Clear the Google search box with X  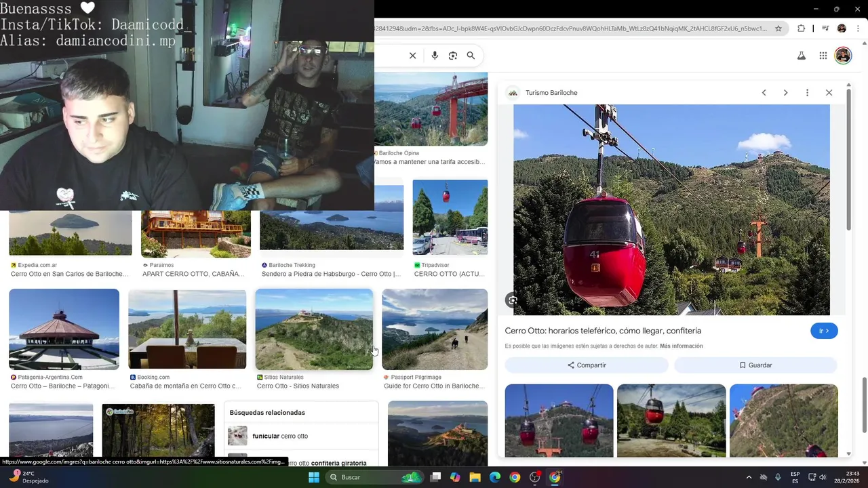click(x=412, y=56)
